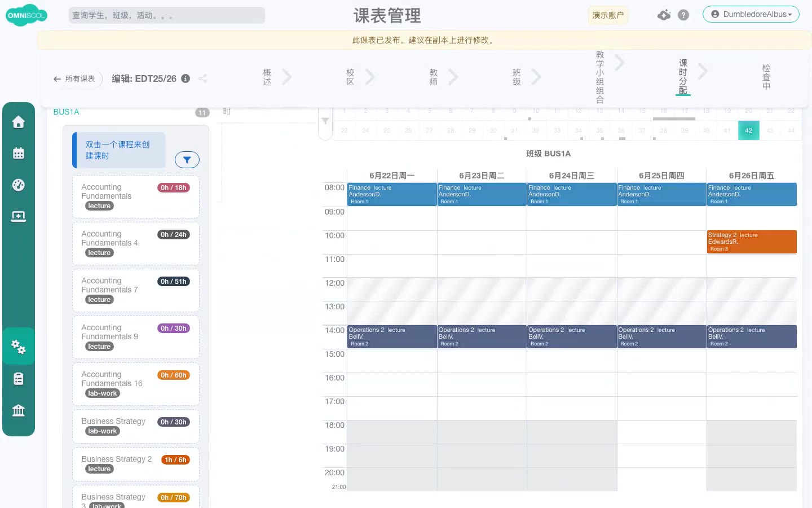The width and height of the screenshot is (812, 508).
Task: Open Wednesday's Operations 2 lecture at 14:00
Action: coord(572,336)
